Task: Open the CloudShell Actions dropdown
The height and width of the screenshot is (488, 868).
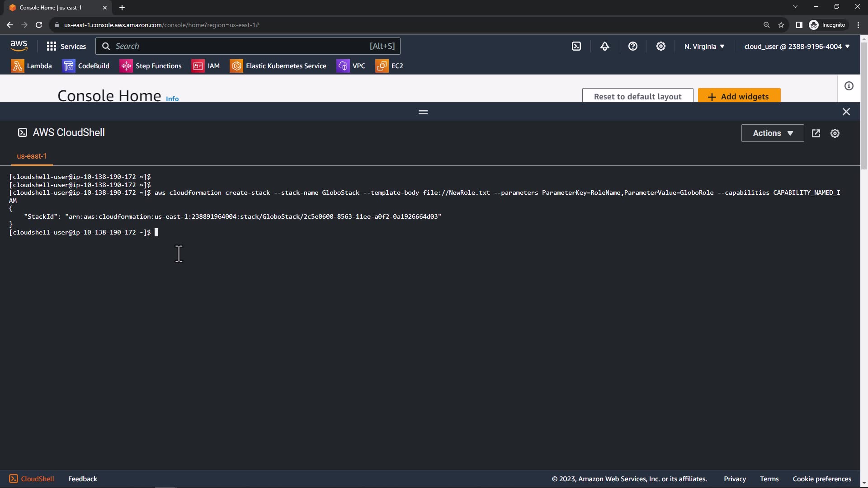Action: coord(772,133)
